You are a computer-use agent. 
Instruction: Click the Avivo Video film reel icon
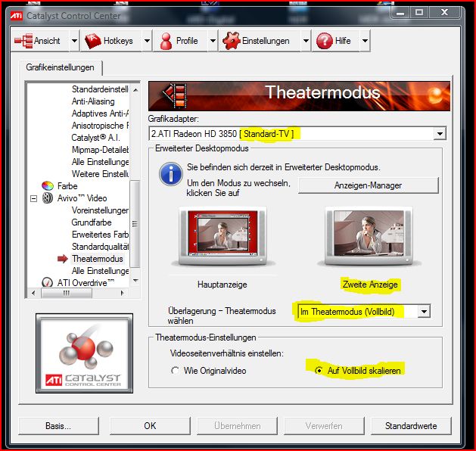point(48,198)
